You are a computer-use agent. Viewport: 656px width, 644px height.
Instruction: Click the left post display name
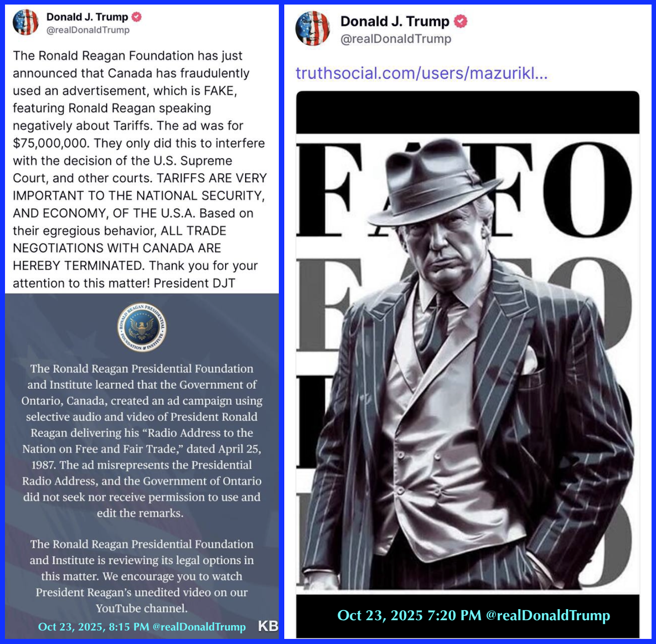(x=87, y=17)
